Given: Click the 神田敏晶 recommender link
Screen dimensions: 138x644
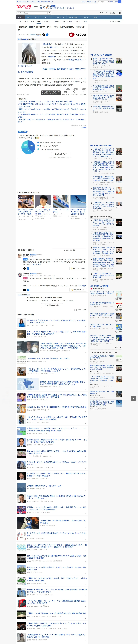Looking at the screenshot, I should pyautogui.click(x=25, y=39).
